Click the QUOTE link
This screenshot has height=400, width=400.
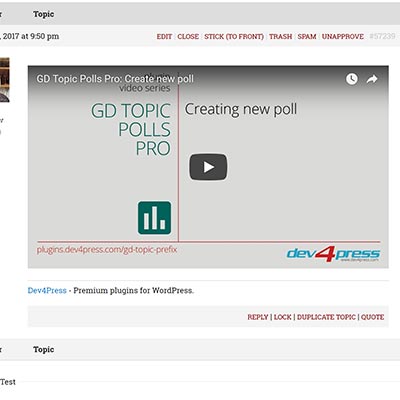[372, 317]
